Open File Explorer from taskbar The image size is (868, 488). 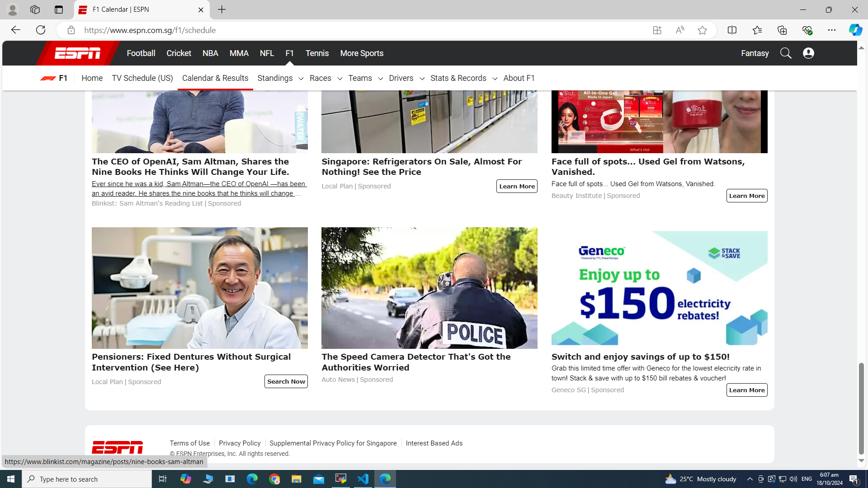click(x=297, y=479)
